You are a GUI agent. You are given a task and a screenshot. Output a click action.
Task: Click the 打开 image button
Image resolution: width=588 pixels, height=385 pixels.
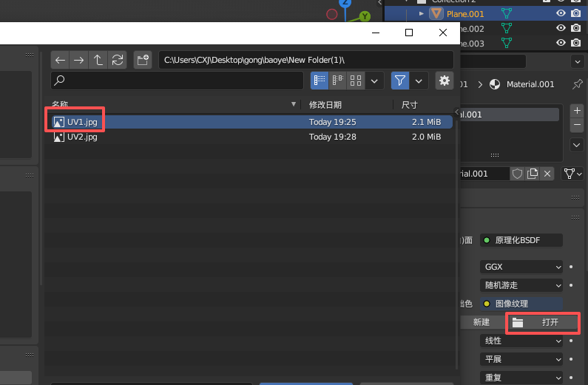coord(543,322)
